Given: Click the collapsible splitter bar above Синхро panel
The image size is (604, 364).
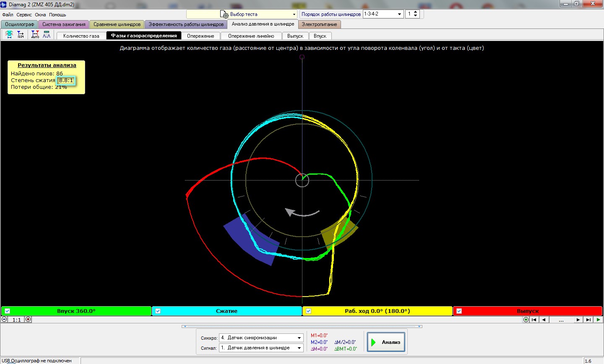Looking at the screenshot, I should coord(302,326).
